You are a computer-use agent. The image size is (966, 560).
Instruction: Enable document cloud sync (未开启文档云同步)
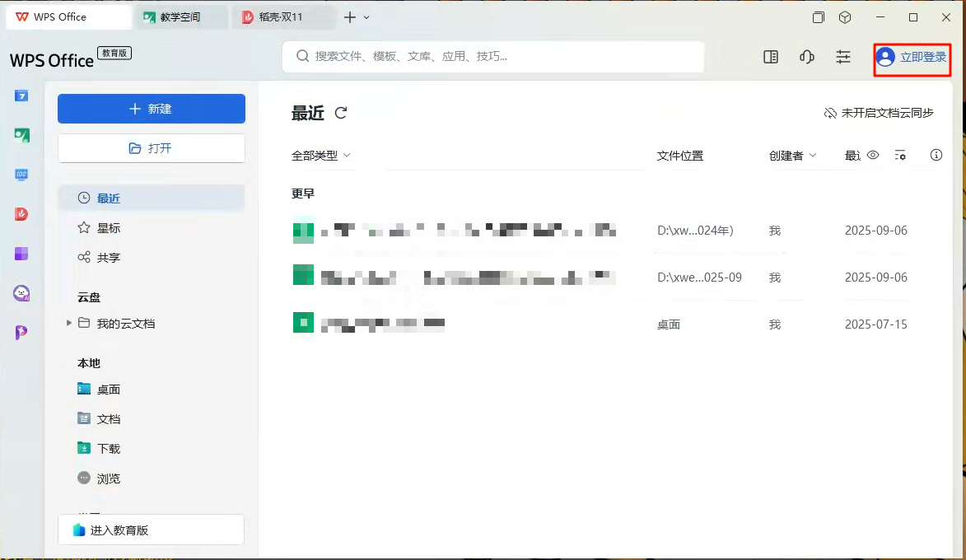point(879,113)
